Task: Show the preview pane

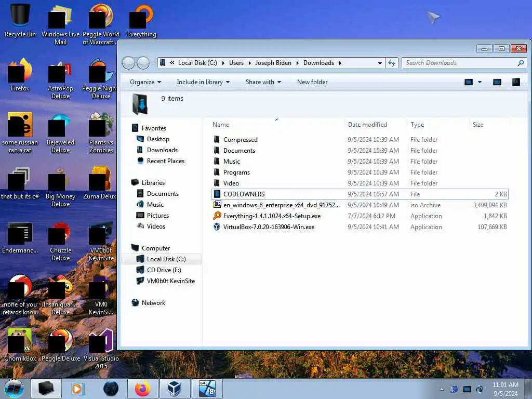Action: [x=497, y=82]
